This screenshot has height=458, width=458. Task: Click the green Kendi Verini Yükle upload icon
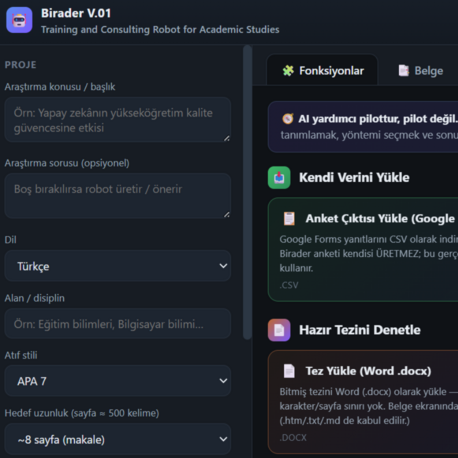pyautogui.click(x=279, y=178)
